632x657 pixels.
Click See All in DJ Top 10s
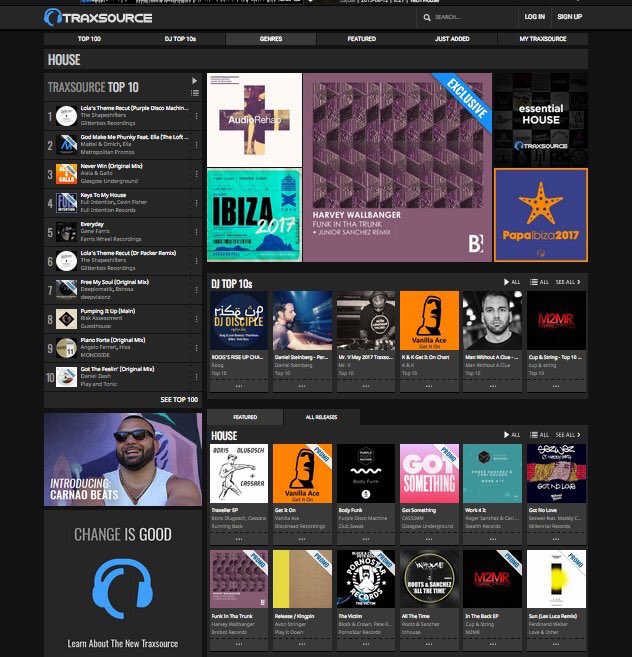coord(568,282)
